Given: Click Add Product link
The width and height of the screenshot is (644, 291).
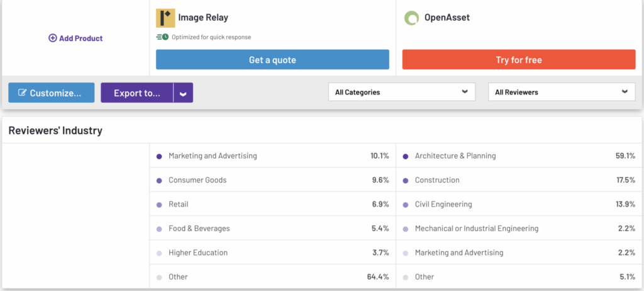Looking at the screenshot, I should tap(75, 38).
